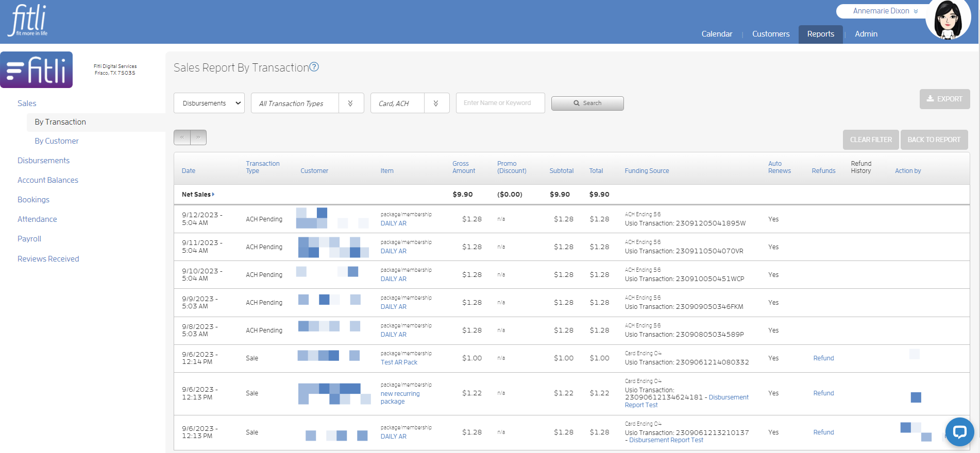Open the Annemarie Dixon user menu

[885, 11]
